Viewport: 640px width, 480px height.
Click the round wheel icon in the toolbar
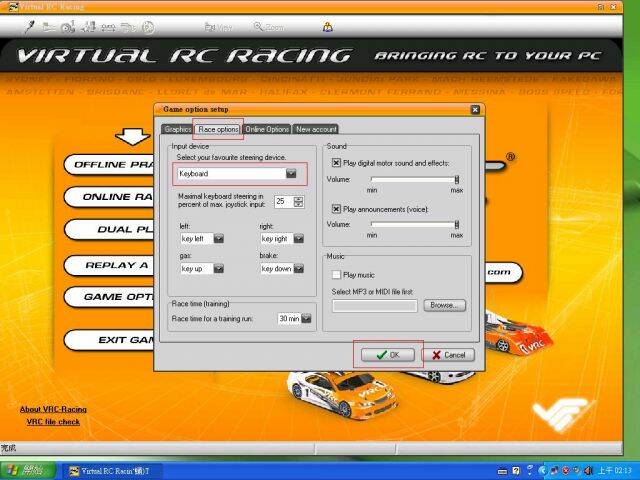tap(148, 27)
